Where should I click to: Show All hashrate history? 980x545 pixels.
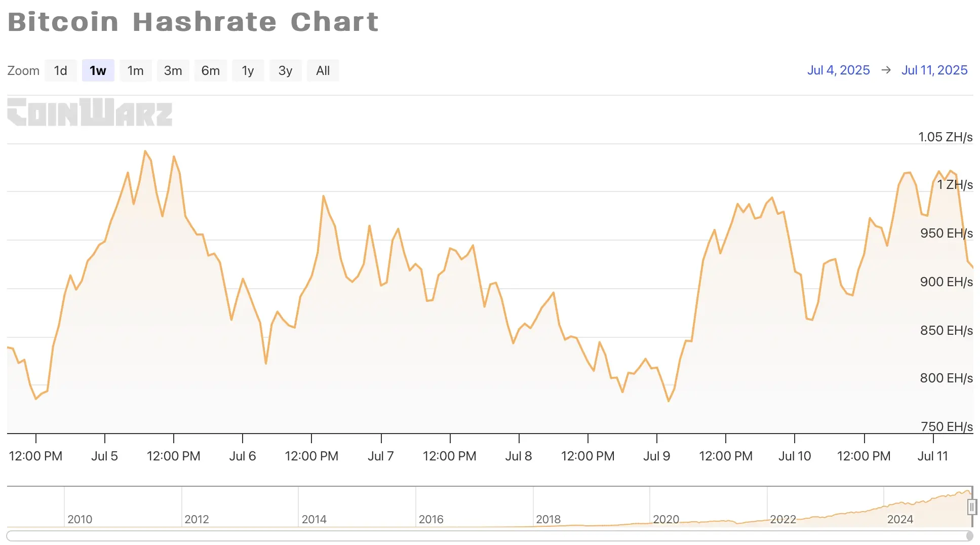pyautogui.click(x=323, y=70)
